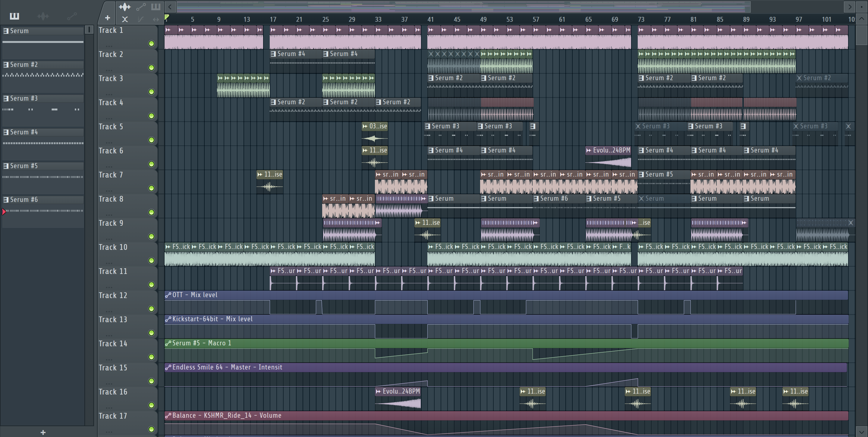
Task: Open the Endless Smile 64 automation clip menu
Action: 168,367
